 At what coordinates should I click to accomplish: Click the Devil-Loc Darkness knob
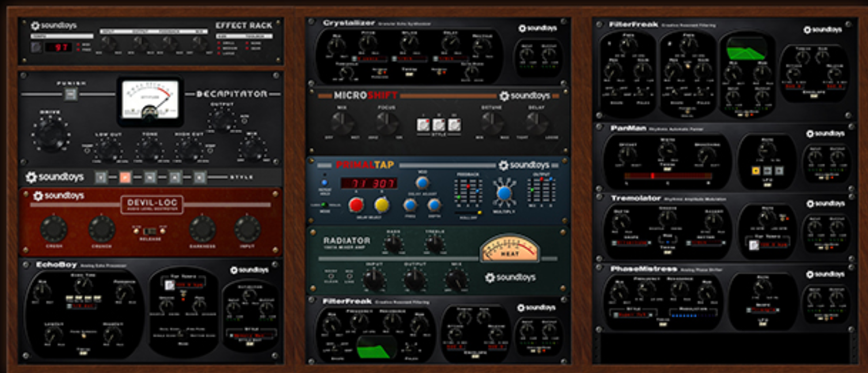click(x=203, y=229)
